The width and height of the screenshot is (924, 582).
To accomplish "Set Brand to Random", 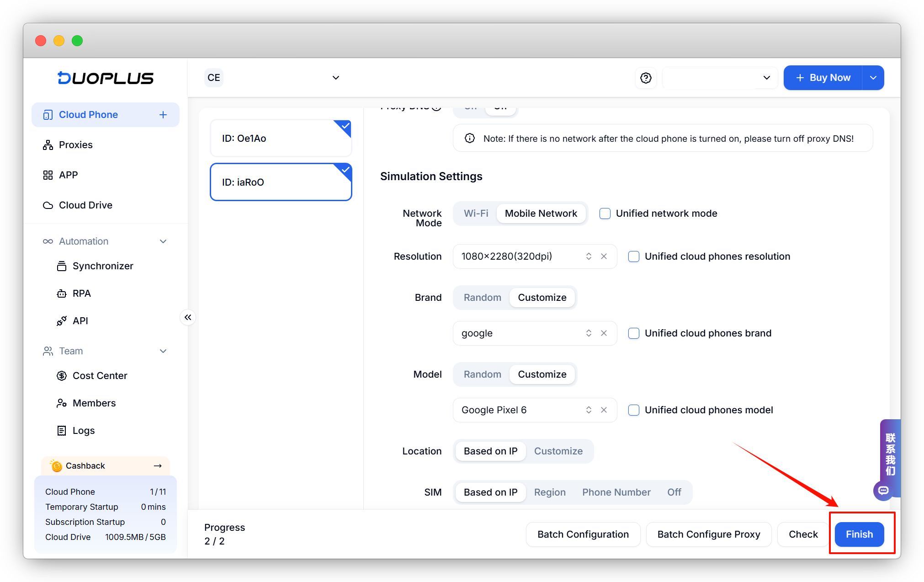I will pyautogui.click(x=482, y=298).
